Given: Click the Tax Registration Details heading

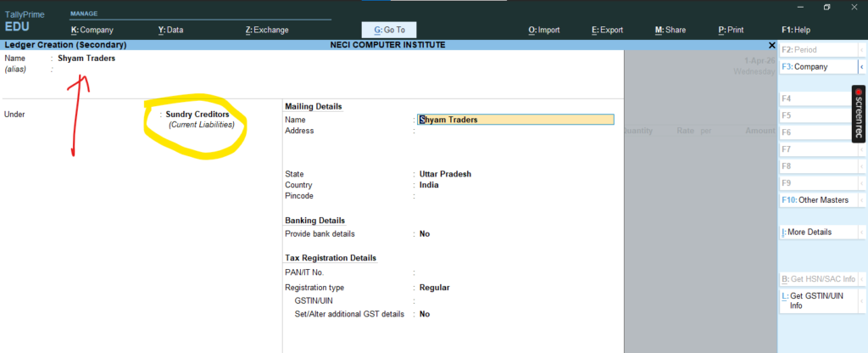Looking at the screenshot, I should coord(331,258).
